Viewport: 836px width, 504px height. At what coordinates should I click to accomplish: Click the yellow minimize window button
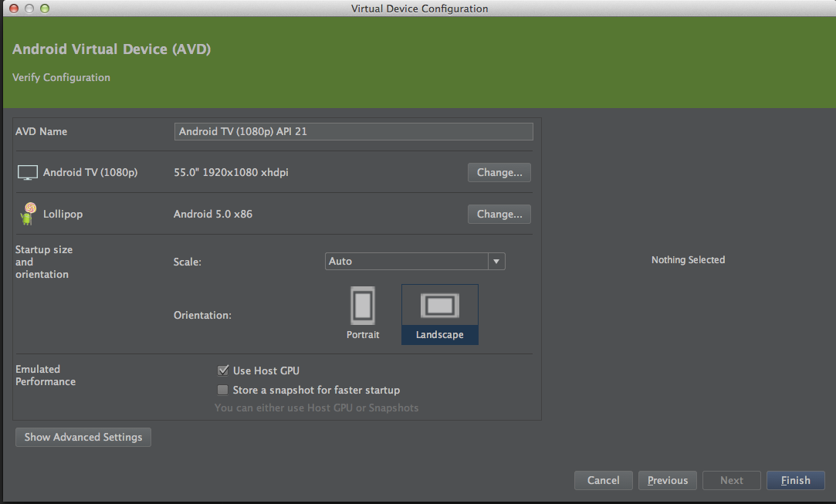pyautogui.click(x=29, y=8)
